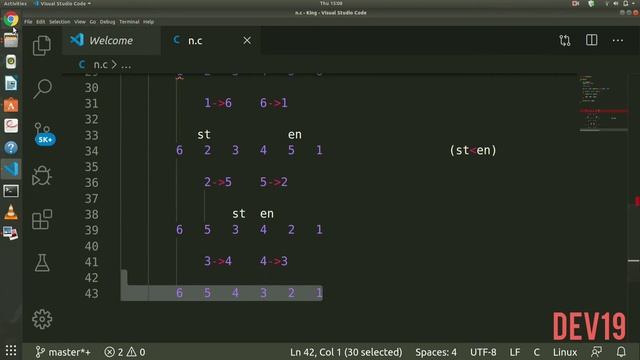Viewport: 640px width, 360px height.
Task: Open the Extensions view
Action: pyautogui.click(x=42, y=220)
